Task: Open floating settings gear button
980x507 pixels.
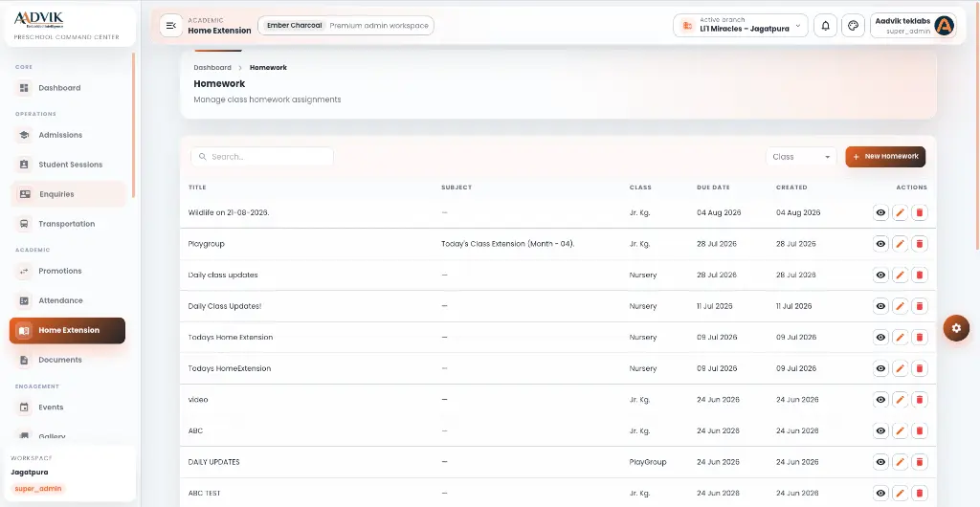Action: click(956, 328)
